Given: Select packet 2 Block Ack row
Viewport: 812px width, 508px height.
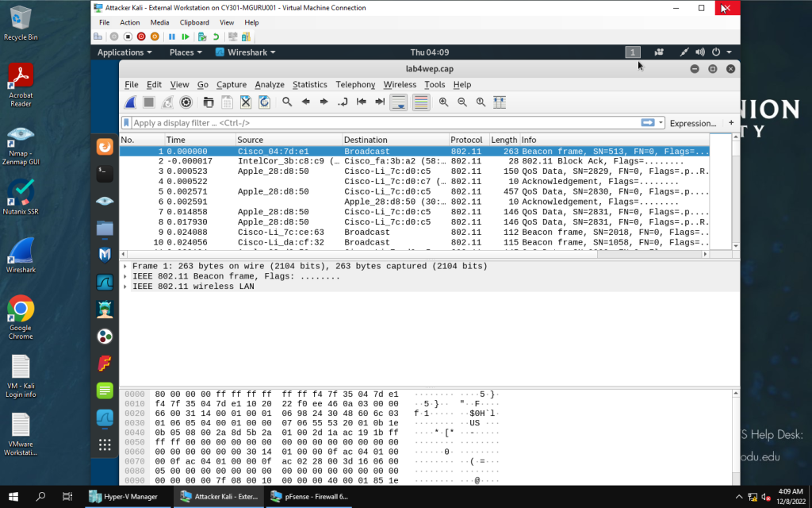Looking at the screenshot, I should [x=414, y=161].
